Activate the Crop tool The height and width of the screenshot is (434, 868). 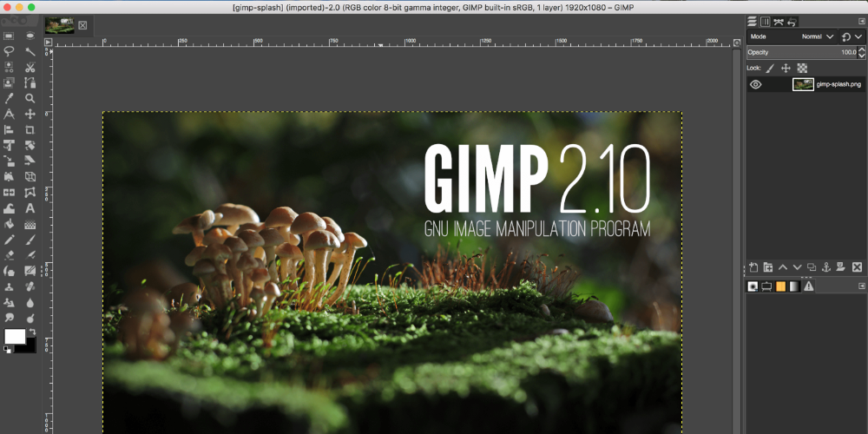(30, 130)
